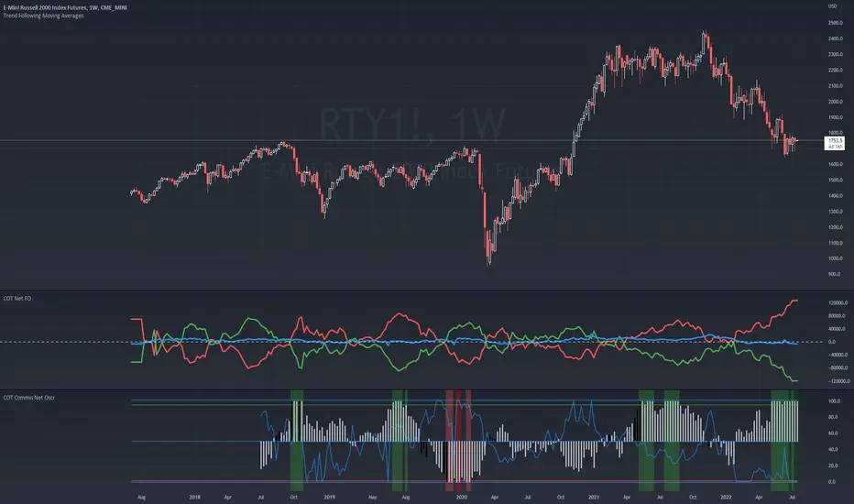Select the COT Commis Net Osci pane label
The image size is (854, 504).
coord(29,398)
